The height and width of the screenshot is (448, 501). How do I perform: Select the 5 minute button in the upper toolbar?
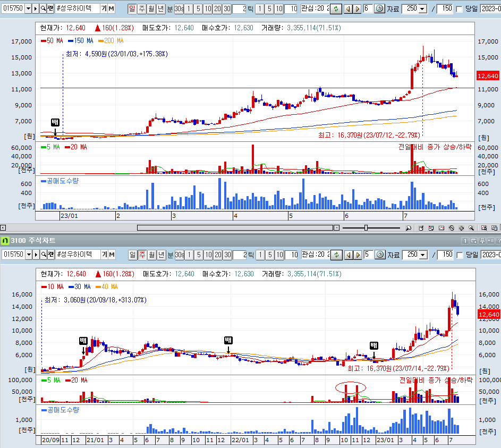click(198, 9)
